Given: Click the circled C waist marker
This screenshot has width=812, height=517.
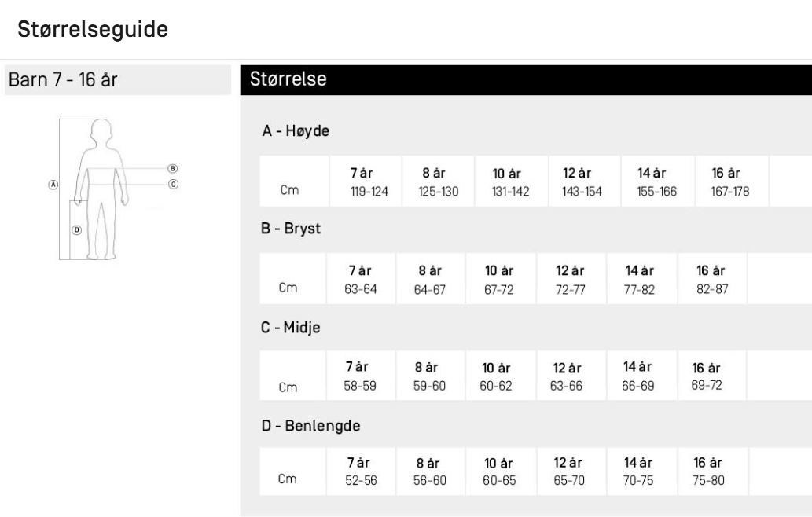Looking at the screenshot, I should point(174,184).
